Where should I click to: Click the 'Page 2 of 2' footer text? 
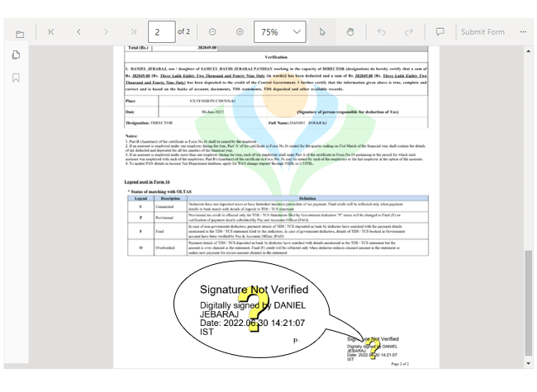[x=400, y=364]
